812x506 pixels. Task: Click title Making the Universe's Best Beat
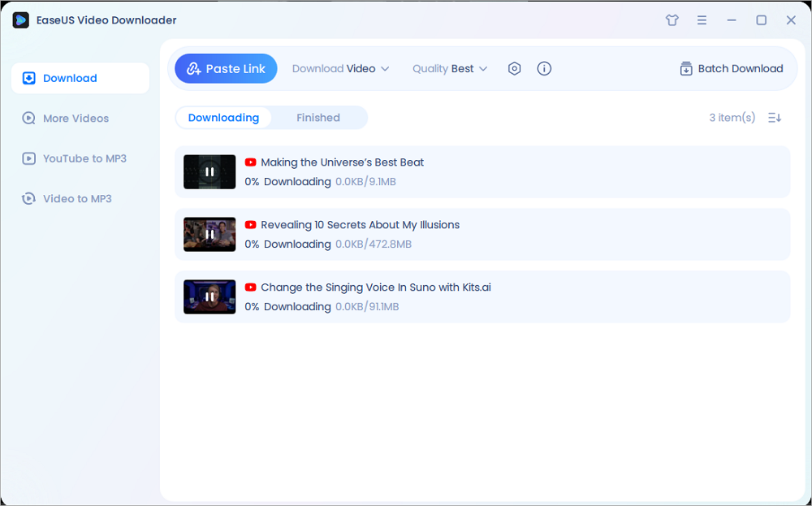(342, 162)
